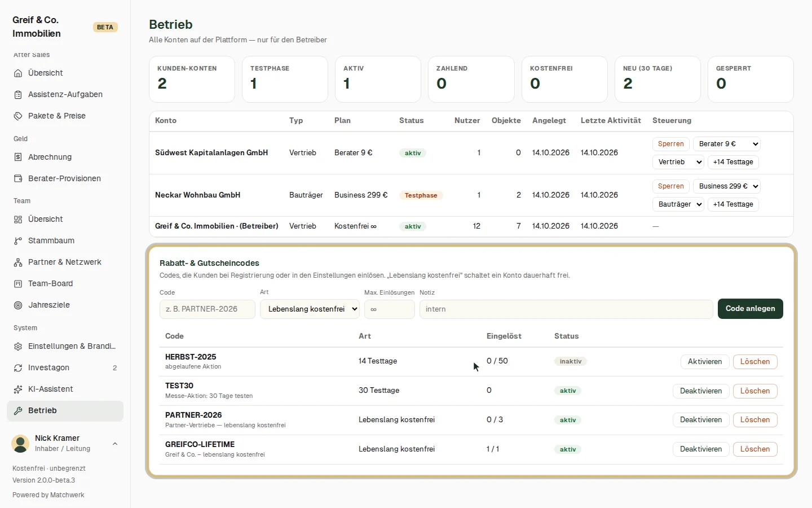Click the Pakete & Preise tag icon
The height and width of the screenshot is (508, 812).
point(18,116)
